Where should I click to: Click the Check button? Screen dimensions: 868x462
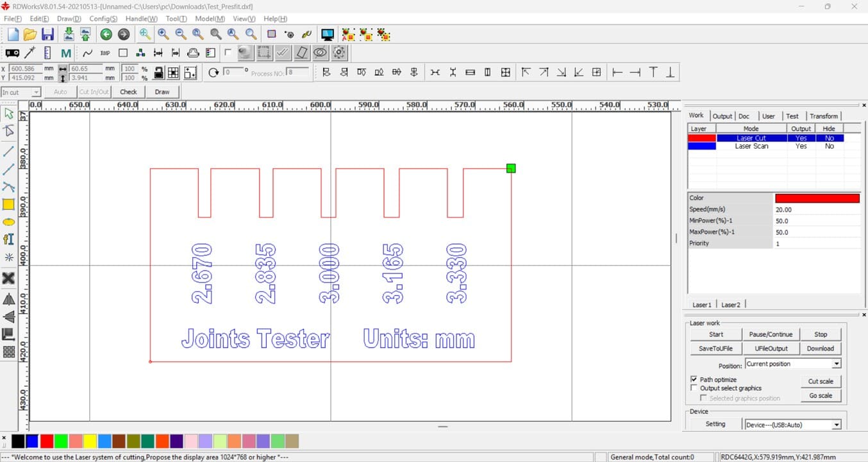pyautogui.click(x=128, y=92)
